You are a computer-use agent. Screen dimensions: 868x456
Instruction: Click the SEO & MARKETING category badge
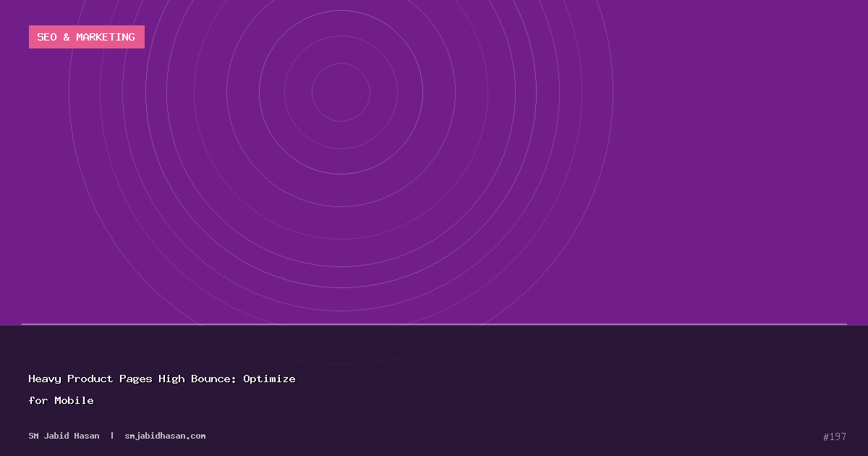click(x=87, y=37)
